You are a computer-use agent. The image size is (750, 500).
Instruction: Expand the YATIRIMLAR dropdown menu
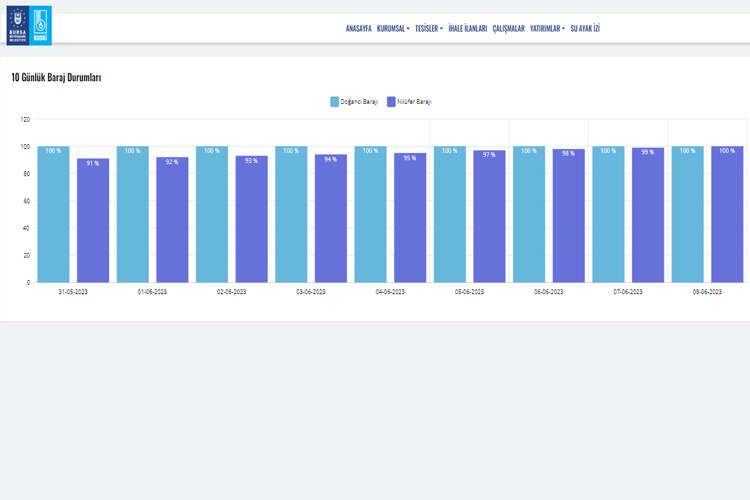click(547, 29)
